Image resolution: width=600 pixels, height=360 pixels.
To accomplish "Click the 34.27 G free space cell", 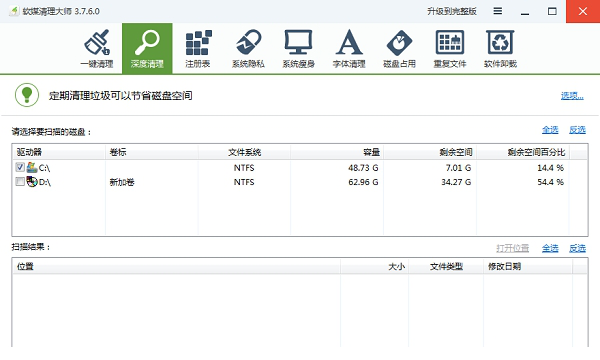I will tap(456, 182).
